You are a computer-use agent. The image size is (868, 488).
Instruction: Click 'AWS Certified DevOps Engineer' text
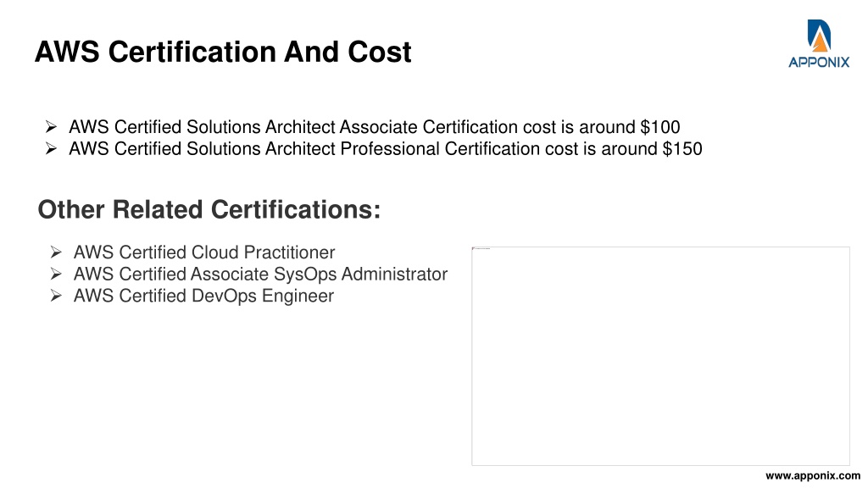pyautogui.click(x=203, y=296)
